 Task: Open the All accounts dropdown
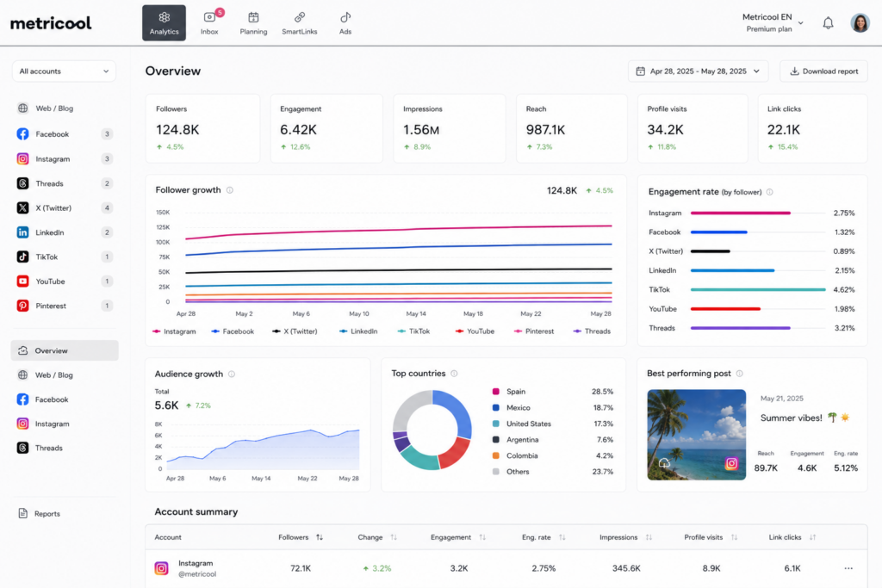pyautogui.click(x=64, y=71)
